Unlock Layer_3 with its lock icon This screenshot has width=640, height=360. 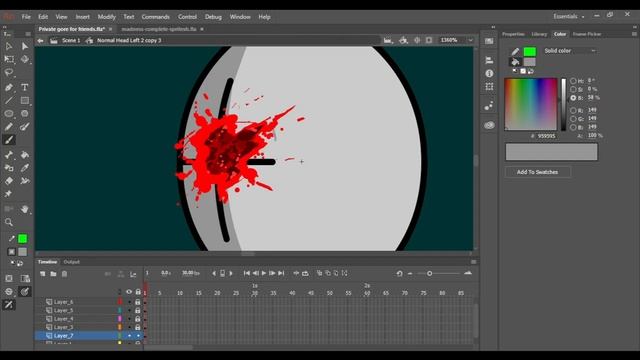point(138,327)
